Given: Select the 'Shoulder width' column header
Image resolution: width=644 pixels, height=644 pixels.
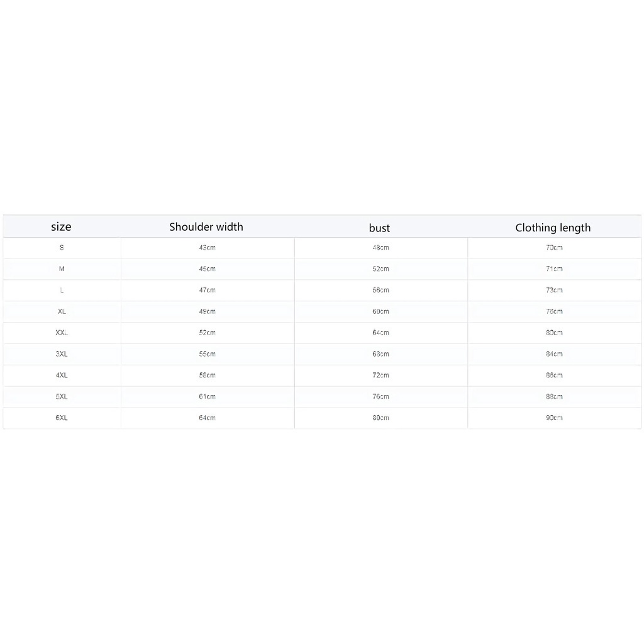Looking at the screenshot, I should 206,226.
